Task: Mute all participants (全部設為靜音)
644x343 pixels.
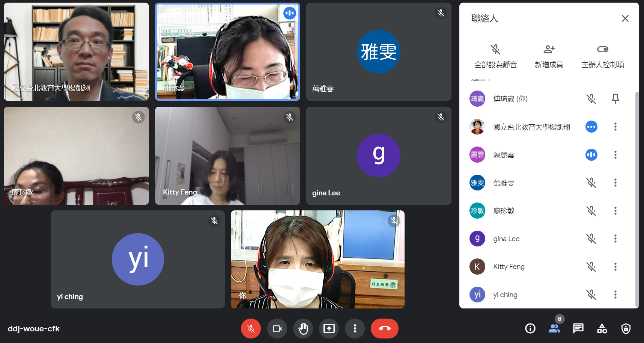Action: coord(495,56)
